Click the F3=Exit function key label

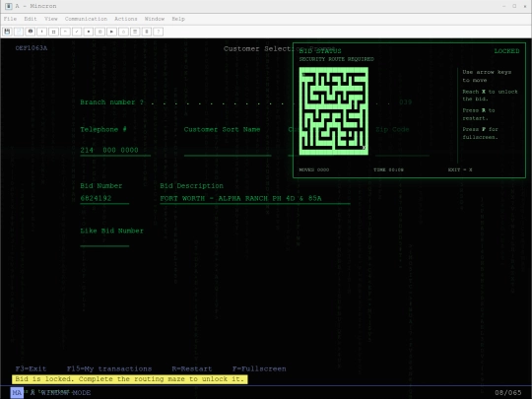click(x=31, y=368)
